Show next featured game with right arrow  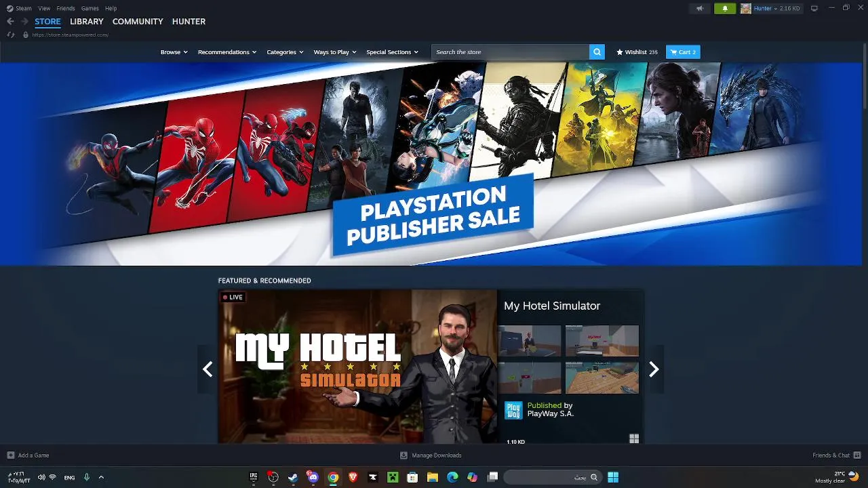point(654,369)
